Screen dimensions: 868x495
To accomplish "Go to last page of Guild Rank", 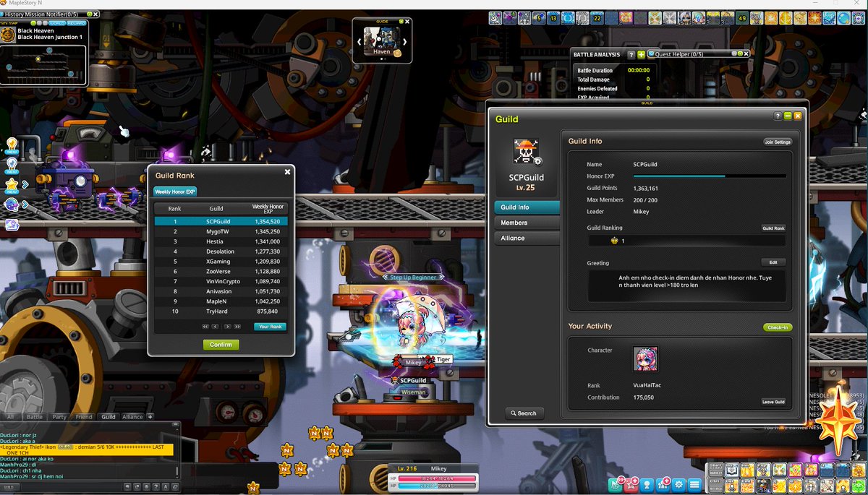I will pos(237,327).
